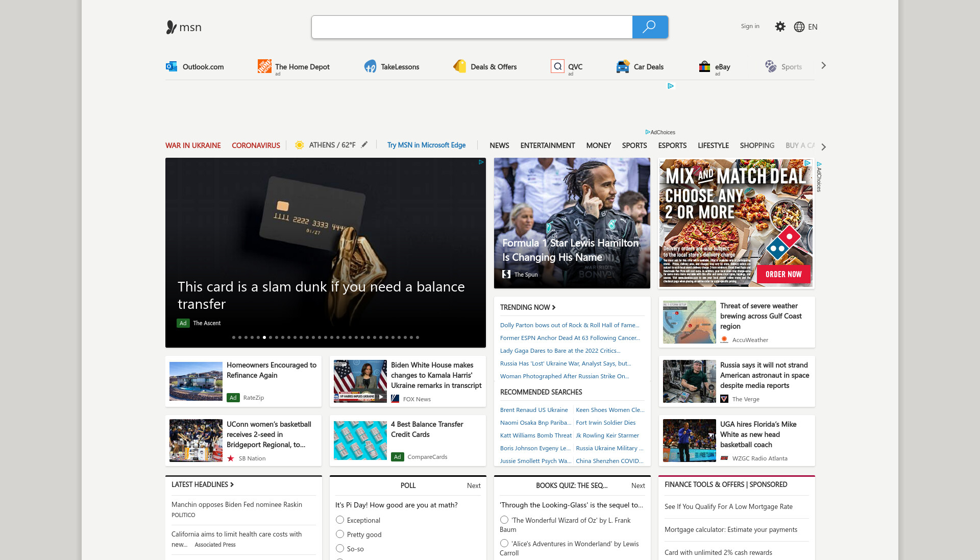Click the first slideshow dot indicator
This screenshot has width=980, height=560.
pyautogui.click(x=234, y=337)
